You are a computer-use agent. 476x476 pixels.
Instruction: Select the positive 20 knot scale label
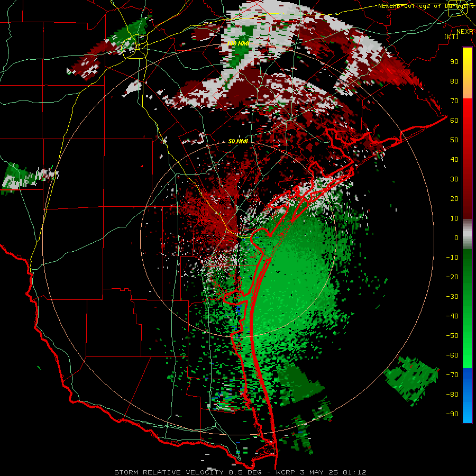(x=454, y=198)
